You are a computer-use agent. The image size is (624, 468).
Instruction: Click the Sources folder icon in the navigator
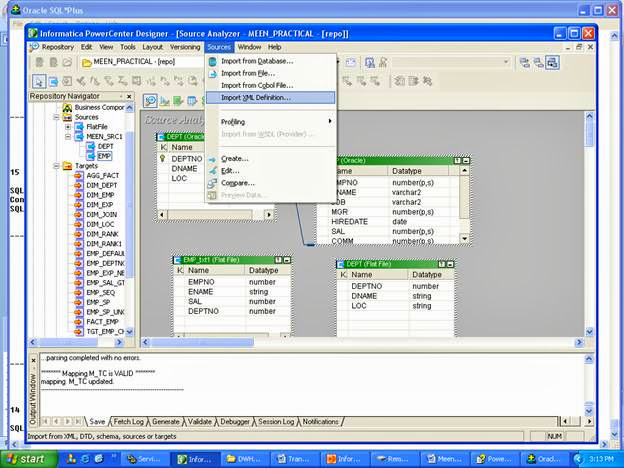coord(68,117)
